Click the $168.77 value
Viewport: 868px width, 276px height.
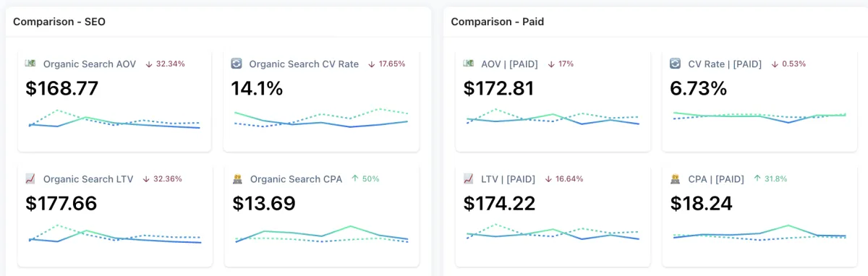coord(61,88)
